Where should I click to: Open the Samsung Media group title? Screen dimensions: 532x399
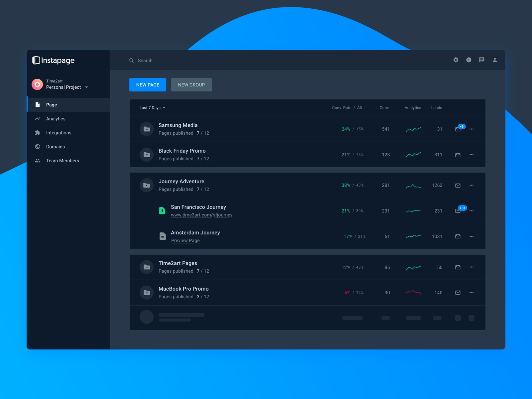tap(178, 125)
